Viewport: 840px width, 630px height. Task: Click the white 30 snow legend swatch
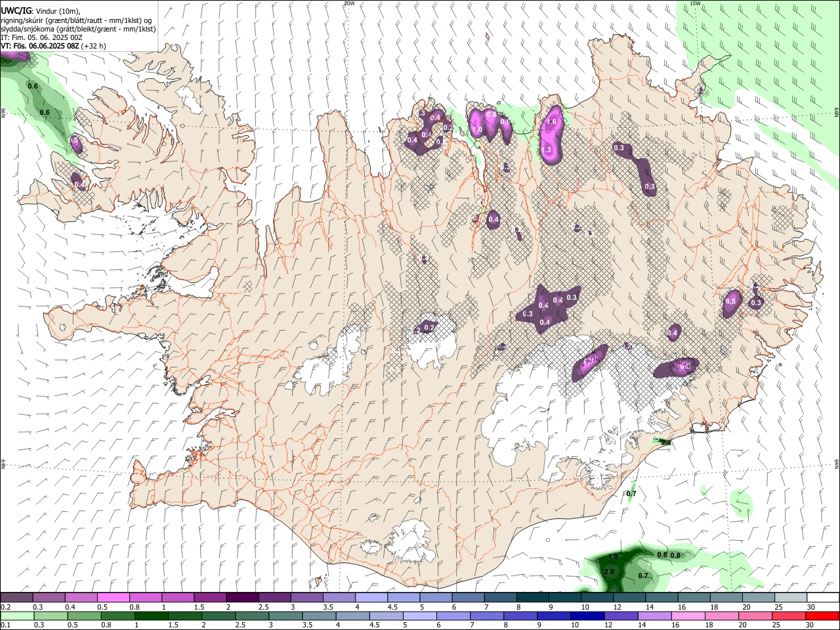pos(823,598)
